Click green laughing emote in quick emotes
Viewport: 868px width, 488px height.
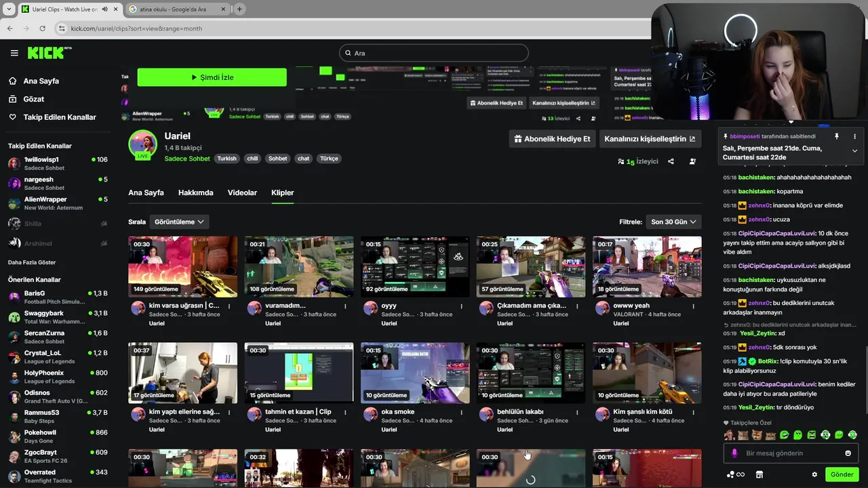[x=785, y=435]
